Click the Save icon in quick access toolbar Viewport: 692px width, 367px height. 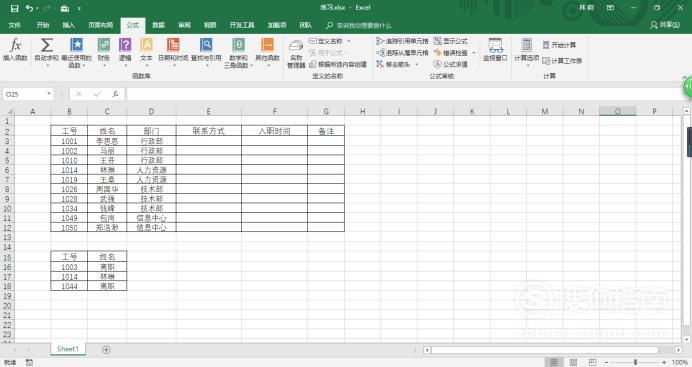coord(14,8)
